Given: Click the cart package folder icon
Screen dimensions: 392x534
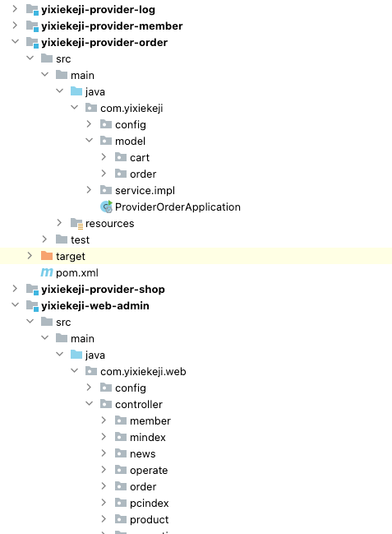Looking at the screenshot, I should (121, 157).
